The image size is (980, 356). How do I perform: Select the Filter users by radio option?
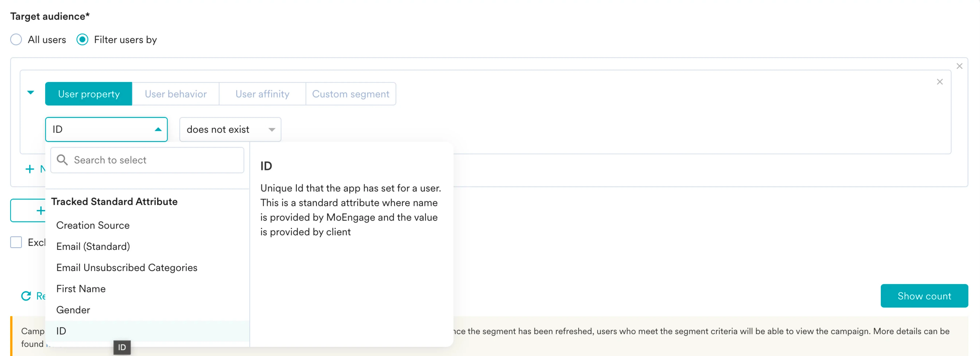coord(83,40)
